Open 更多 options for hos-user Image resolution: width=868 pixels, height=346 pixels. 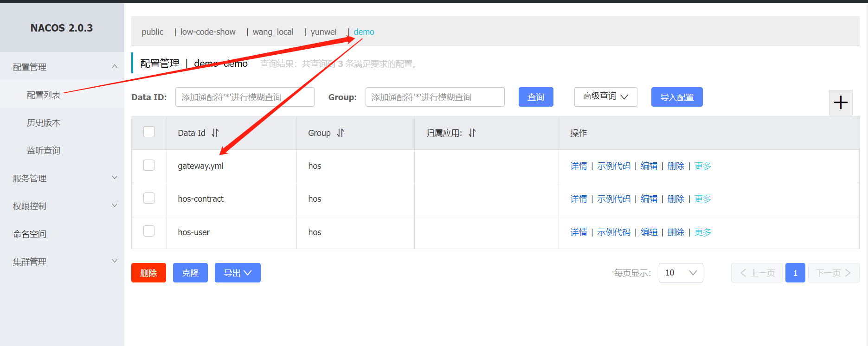[x=702, y=232]
